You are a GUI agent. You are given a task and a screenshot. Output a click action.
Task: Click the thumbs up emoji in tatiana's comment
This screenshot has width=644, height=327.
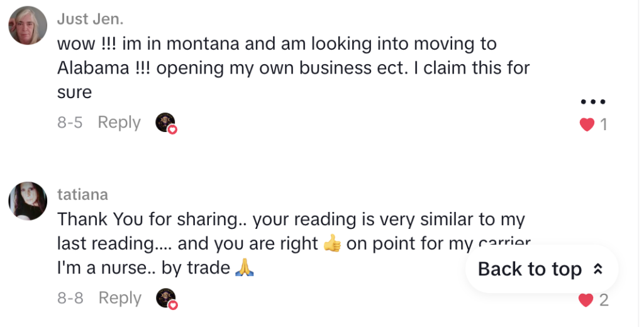point(332,243)
